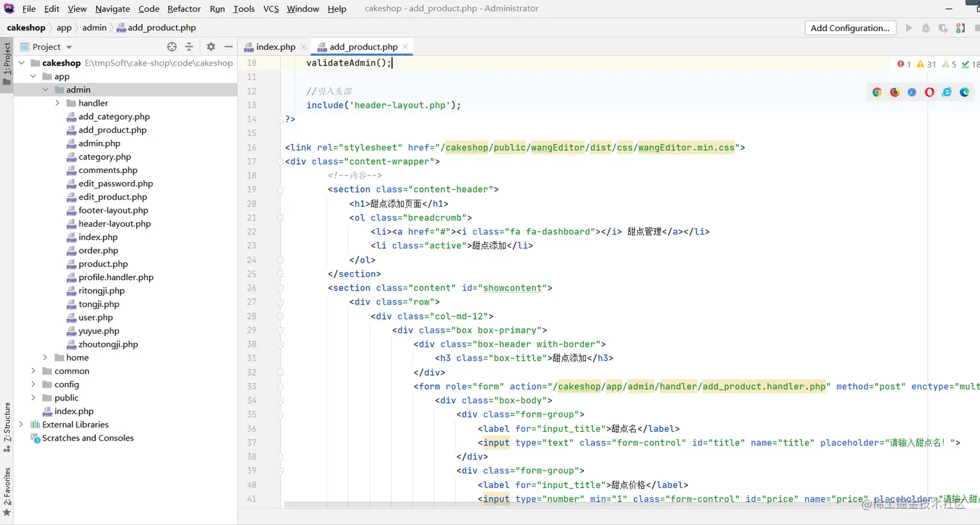The image size is (980, 525).
Task: Click the Favorites star icon in left strip
Action: click(x=7, y=513)
